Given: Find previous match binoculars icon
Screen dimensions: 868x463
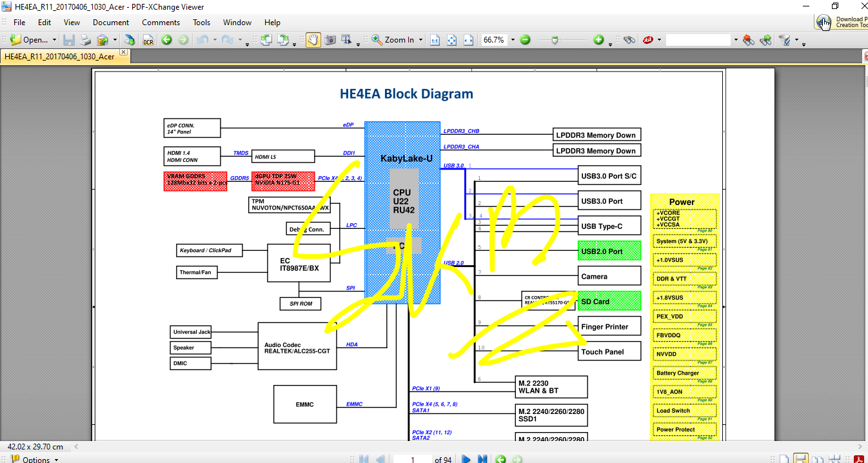Looking at the screenshot, I should [x=748, y=40].
